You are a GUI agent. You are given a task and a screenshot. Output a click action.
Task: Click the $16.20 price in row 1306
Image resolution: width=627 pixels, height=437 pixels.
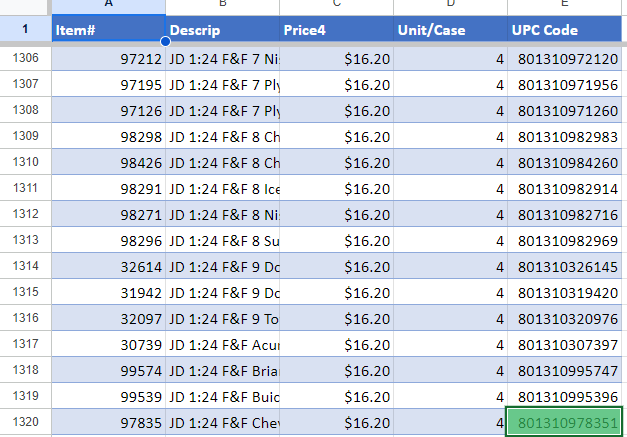[336, 59]
